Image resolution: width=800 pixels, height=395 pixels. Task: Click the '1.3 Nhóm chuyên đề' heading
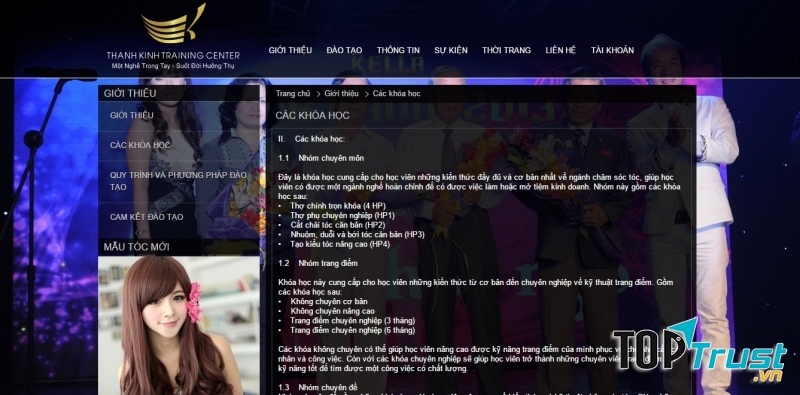coord(317,387)
